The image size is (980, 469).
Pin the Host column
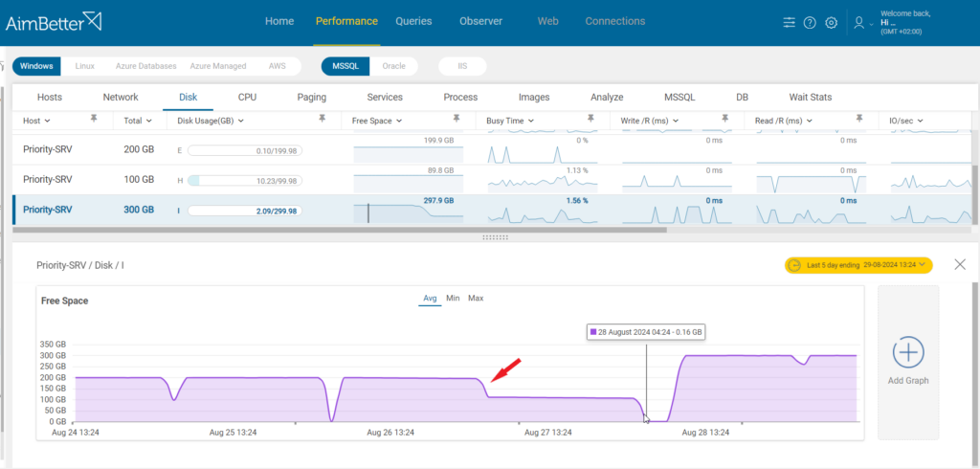94,120
